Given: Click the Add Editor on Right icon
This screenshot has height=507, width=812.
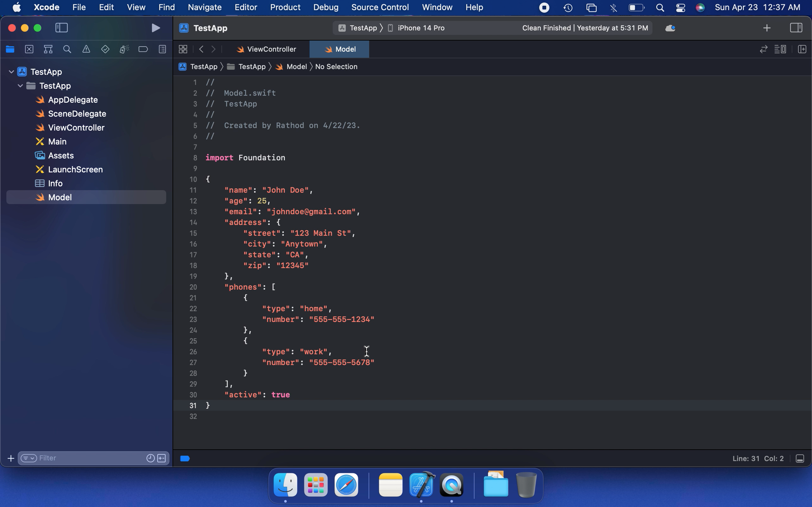Looking at the screenshot, I should (x=802, y=49).
